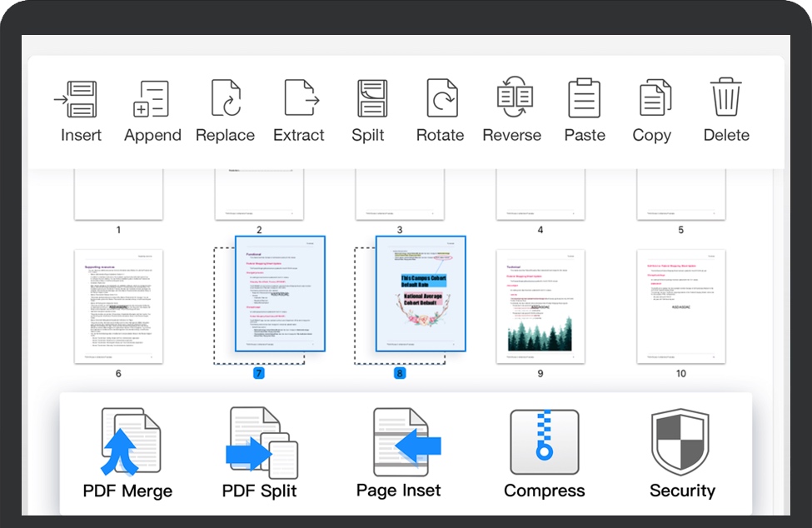The image size is (812, 528).
Task: Click the Split icon in the toolbar
Action: pos(369,98)
